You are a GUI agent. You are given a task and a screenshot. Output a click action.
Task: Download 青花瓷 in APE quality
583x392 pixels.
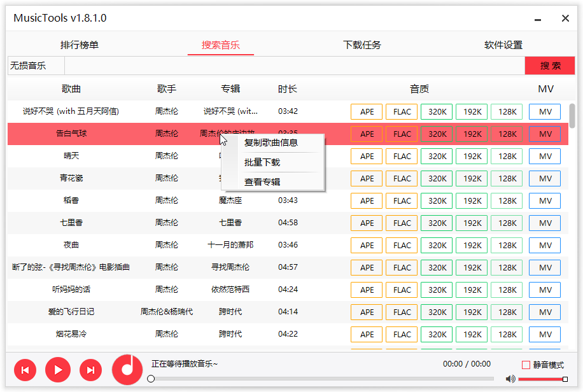click(x=367, y=178)
